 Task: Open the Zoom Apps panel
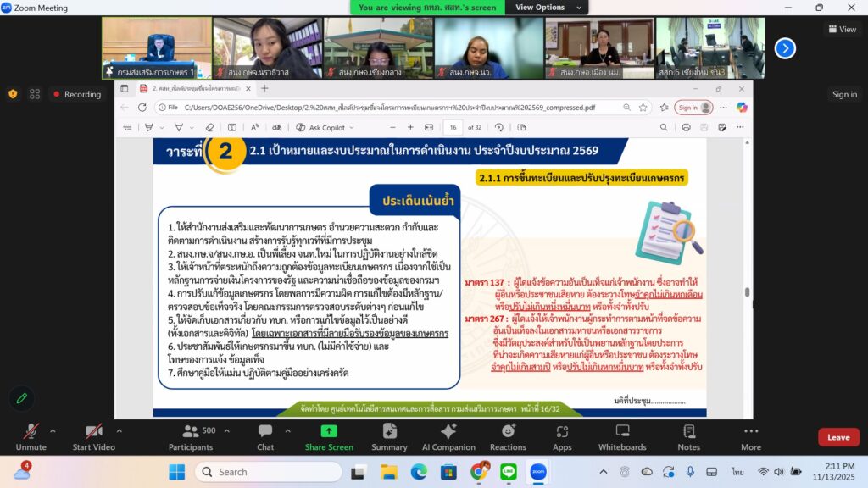point(562,435)
